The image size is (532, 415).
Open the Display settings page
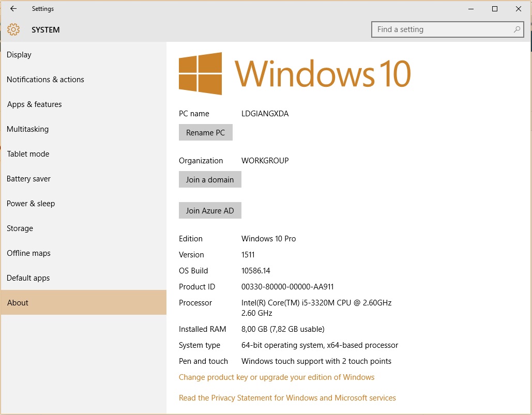click(x=19, y=54)
